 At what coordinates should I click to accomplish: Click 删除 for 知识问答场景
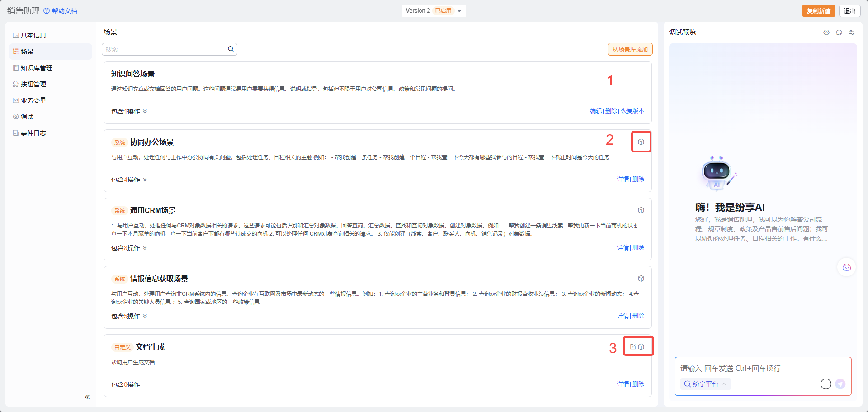coord(611,111)
